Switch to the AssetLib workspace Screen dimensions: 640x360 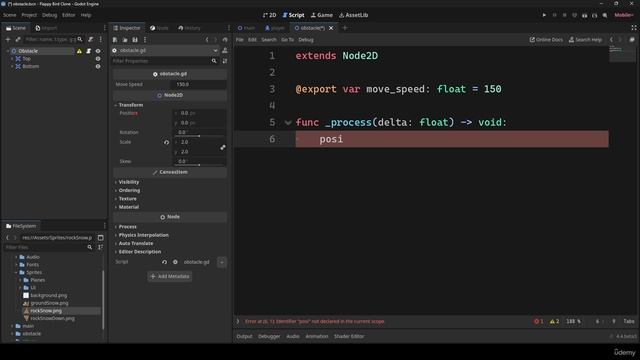(x=353, y=15)
